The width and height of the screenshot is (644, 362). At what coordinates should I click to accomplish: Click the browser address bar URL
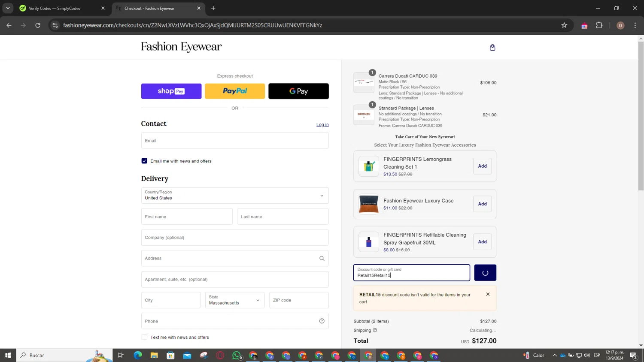pyautogui.click(x=193, y=25)
